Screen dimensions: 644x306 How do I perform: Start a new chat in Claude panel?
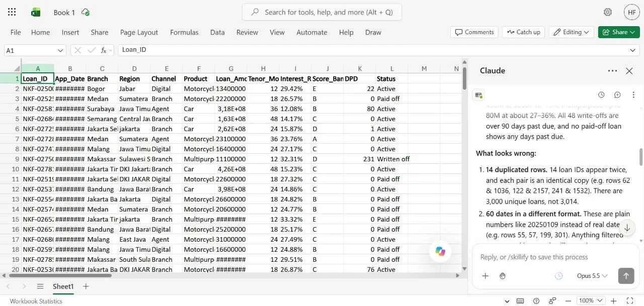click(617, 94)
